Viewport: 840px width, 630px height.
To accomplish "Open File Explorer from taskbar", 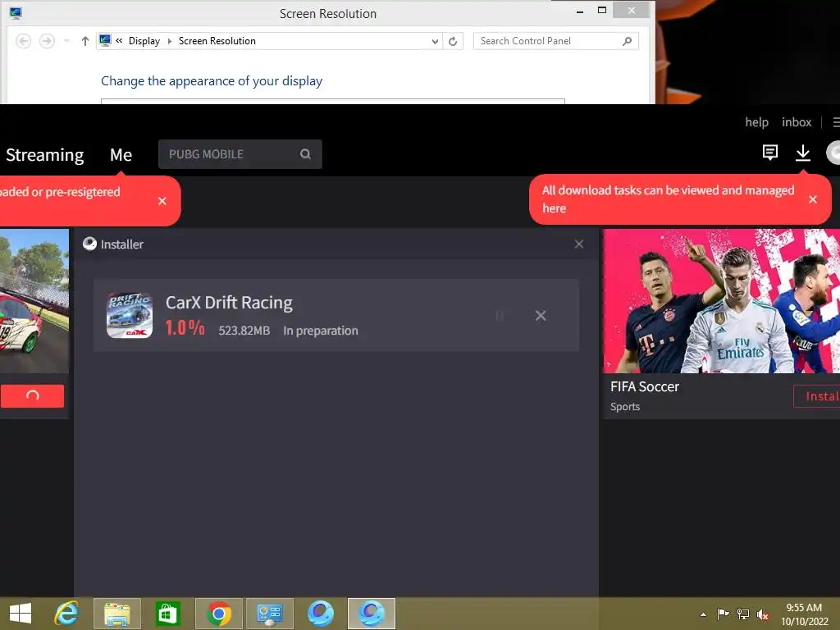I will pyautogui.click(x=117, y=614).
